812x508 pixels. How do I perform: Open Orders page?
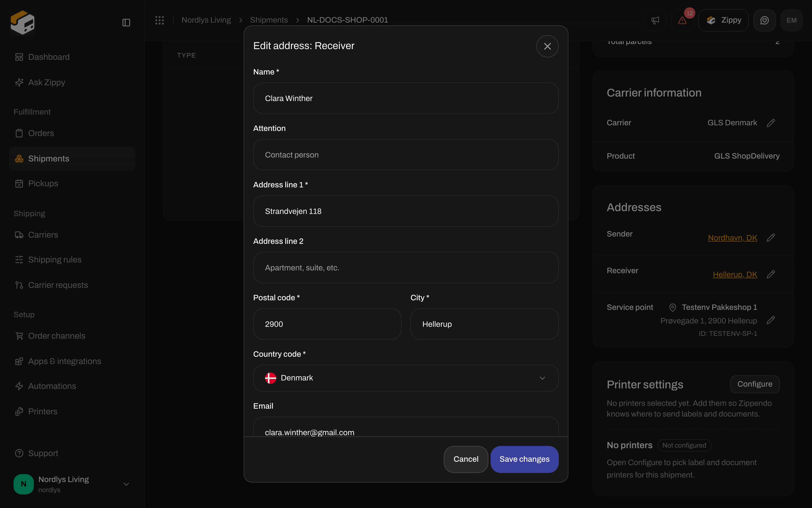pyautogui.click(x=72, y=133)
